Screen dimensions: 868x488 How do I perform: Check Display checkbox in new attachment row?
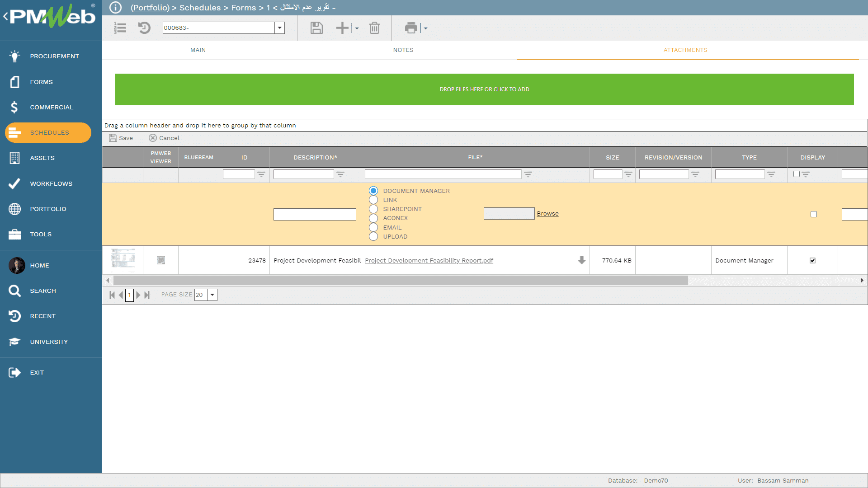pyautogui.click(x=814, y=214)
